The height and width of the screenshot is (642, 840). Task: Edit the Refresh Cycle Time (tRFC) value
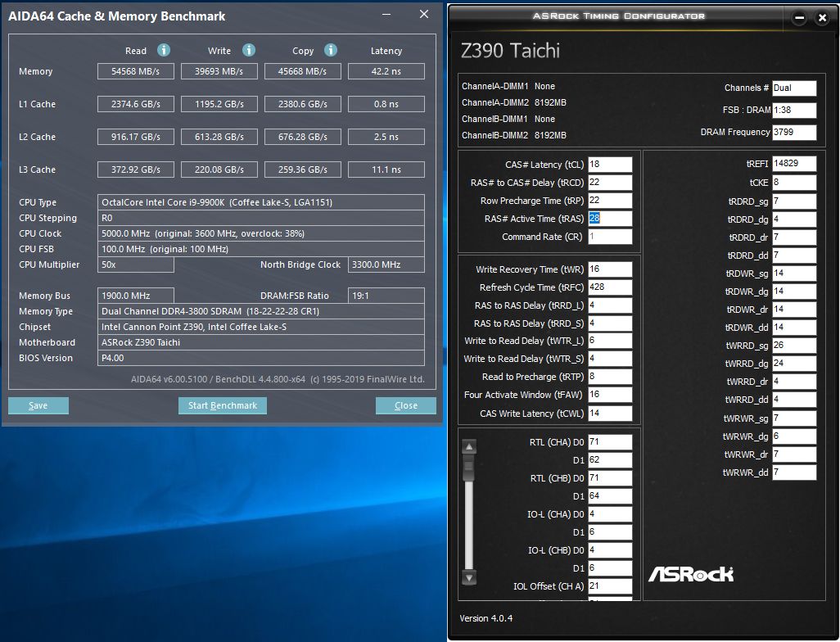tap(610, 287)
